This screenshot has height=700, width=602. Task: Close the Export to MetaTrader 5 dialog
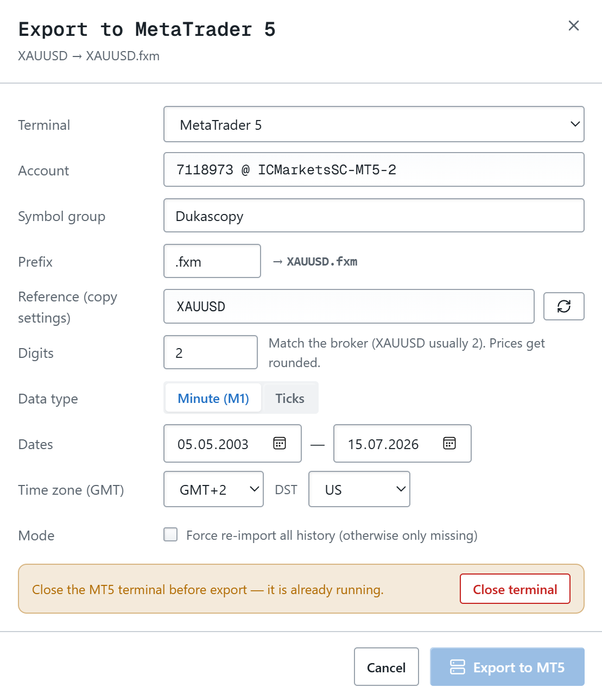573,26
